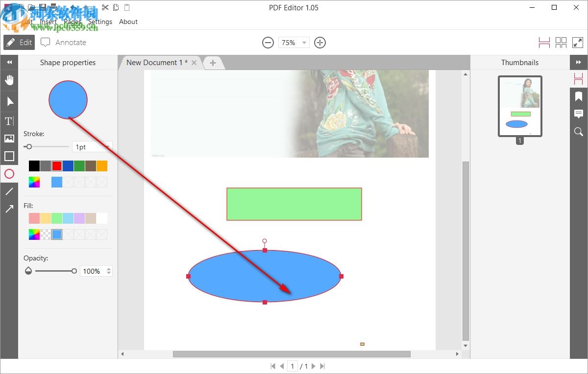
Task: Collapse the Thumbnails panel
Action: [x=579, y=62]
